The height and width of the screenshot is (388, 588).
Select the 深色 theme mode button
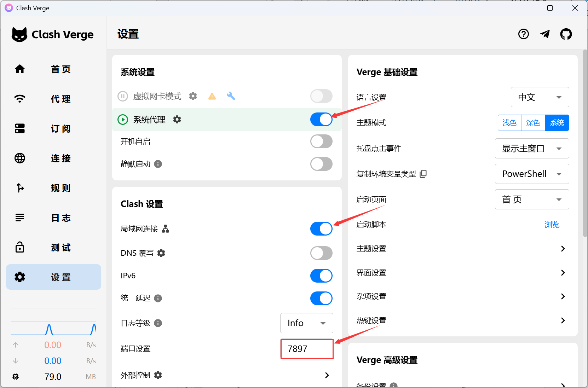click(x=533, y=123)
